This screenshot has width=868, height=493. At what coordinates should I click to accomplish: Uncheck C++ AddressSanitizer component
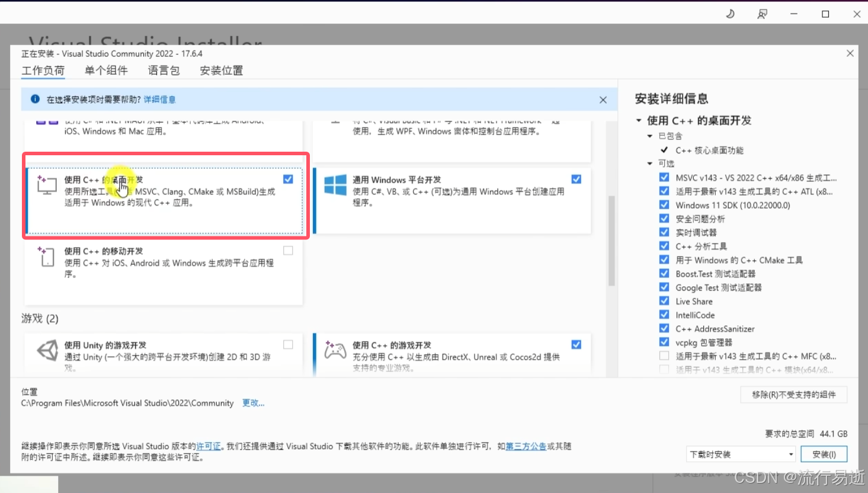(664, 328)
